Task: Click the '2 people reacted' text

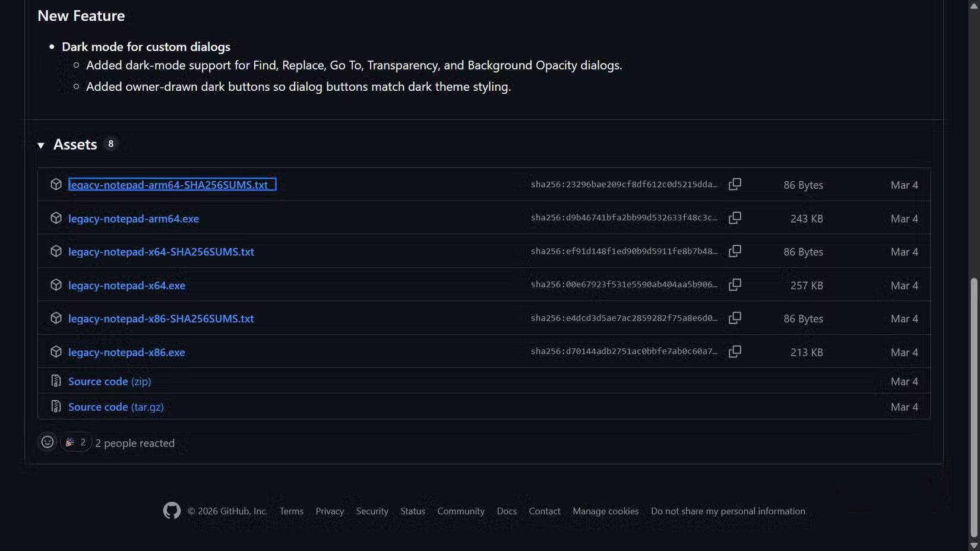Action: (135, 443)
